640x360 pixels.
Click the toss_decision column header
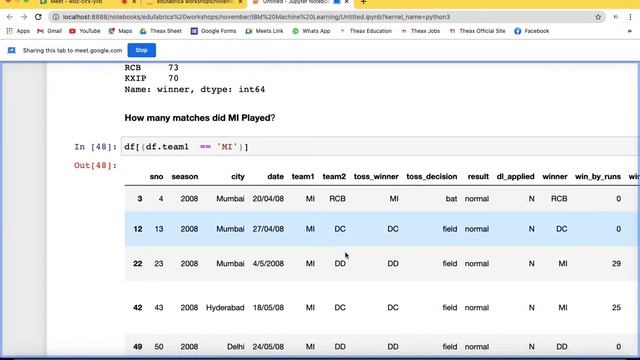431,177
